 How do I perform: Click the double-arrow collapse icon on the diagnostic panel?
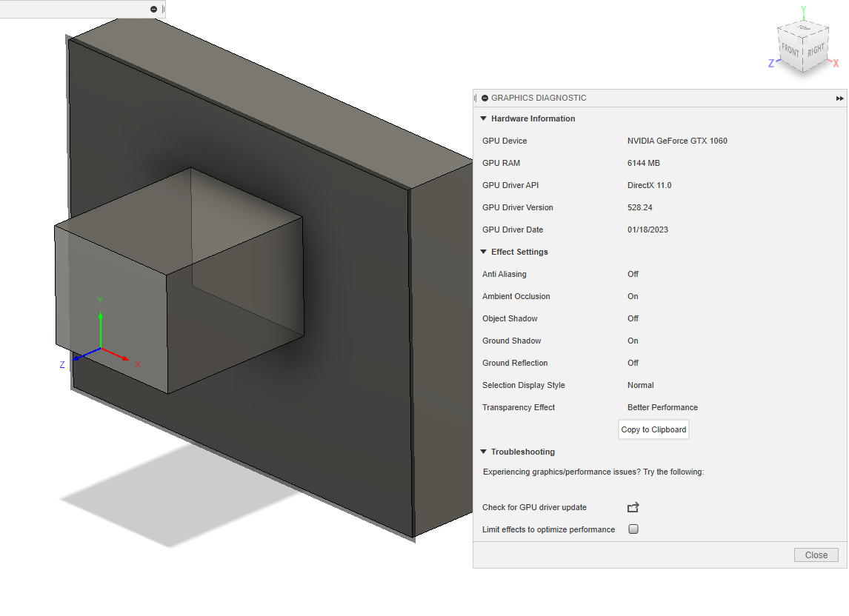click(x=839, y=98)
